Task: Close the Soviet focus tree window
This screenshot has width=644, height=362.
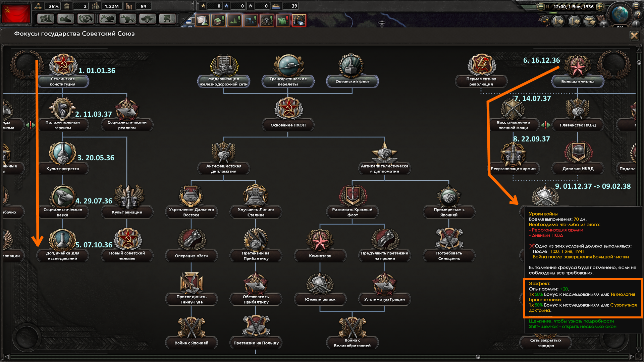Action: [x=634, y=36]
